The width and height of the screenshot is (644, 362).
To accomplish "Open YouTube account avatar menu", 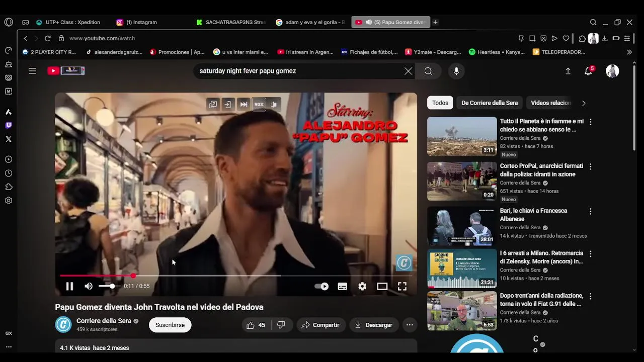I will coord(612,71).
